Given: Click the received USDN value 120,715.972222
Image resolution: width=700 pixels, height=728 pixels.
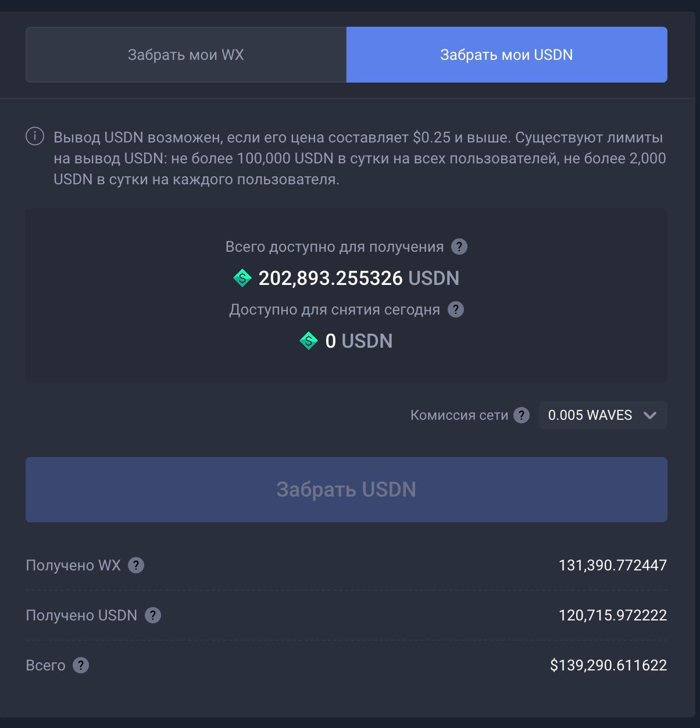Looking at the screenshot, I should [x=612, y=615].
